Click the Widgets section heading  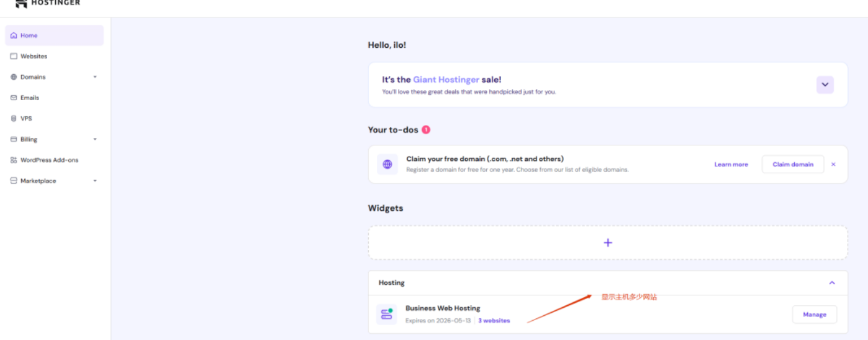click(386, 208)
